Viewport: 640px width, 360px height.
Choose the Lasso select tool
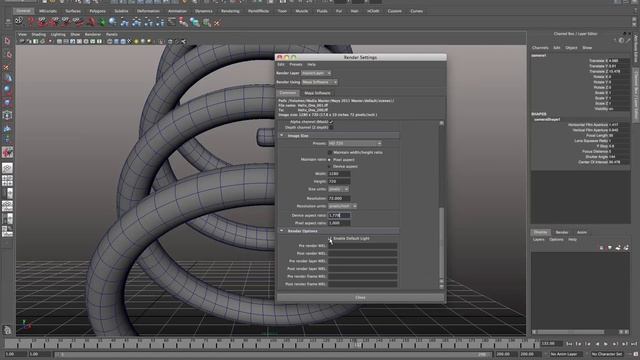[x=7, y=54]
